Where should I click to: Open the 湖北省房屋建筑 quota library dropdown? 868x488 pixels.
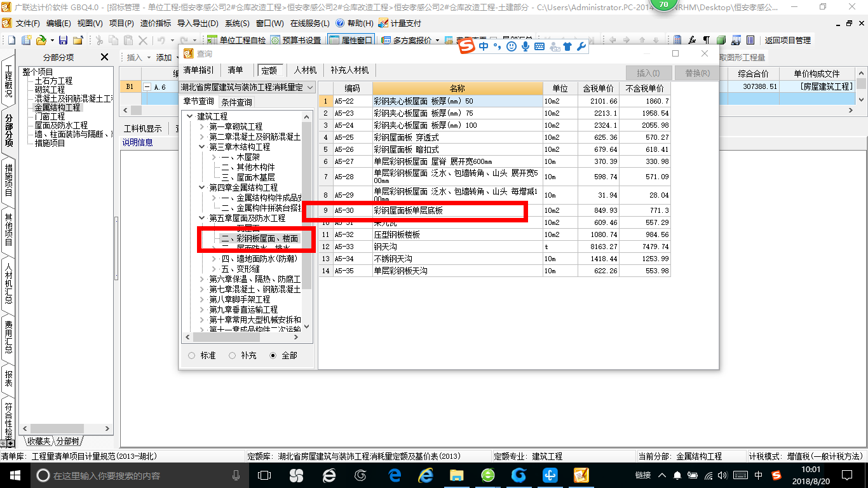(x=247, y=87)
